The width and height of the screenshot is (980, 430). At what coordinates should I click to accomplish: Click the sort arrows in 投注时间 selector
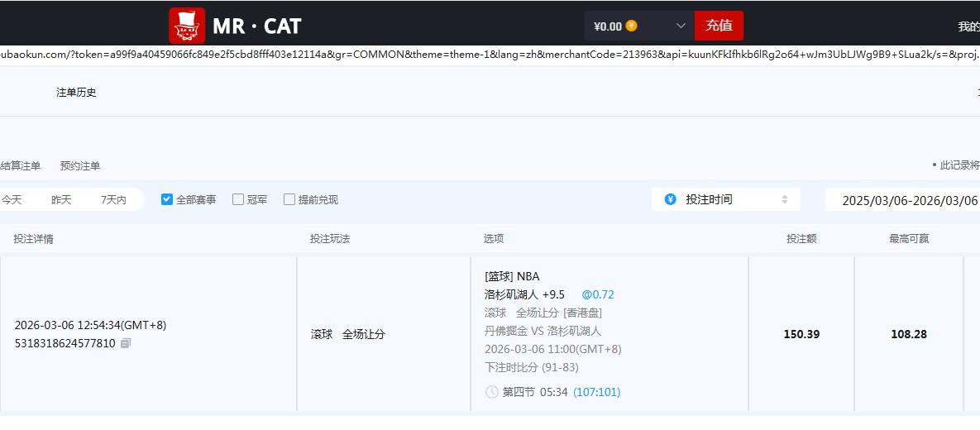pos(784,199)
